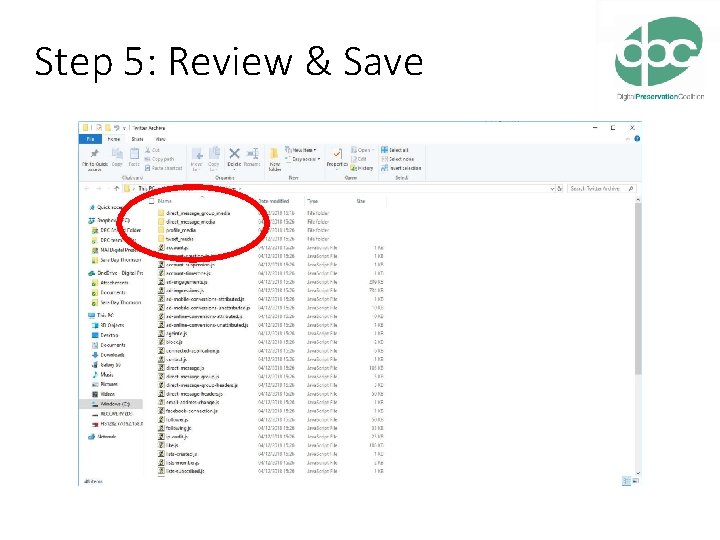Open the New item dropdown
The height and width of the screenshot is (540, 720).
[x=301, y=150]
